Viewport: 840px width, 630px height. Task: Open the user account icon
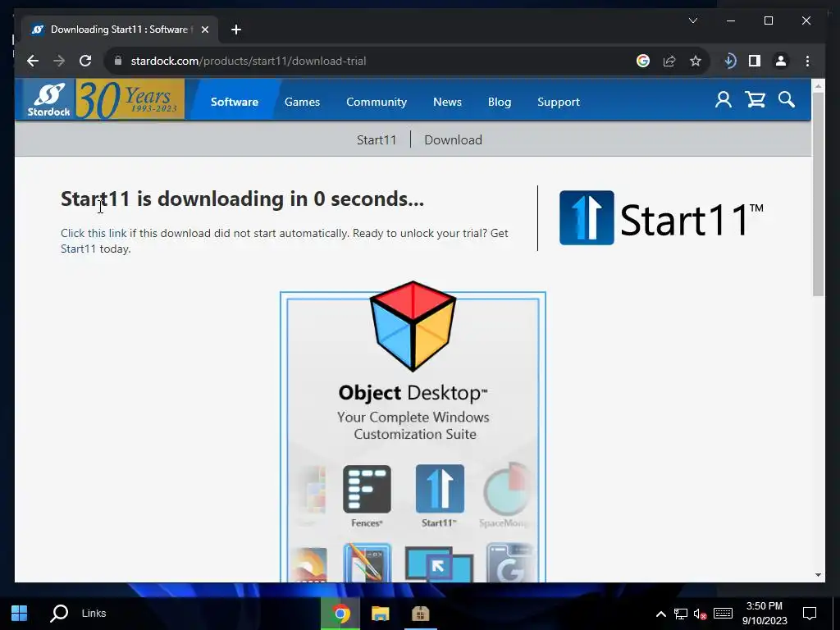(x=724, y=99)
